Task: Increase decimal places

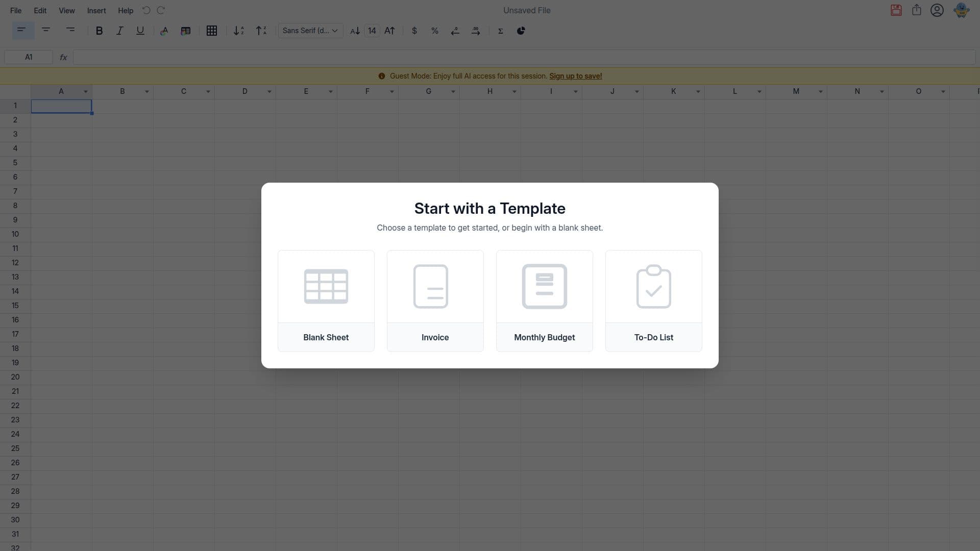Action: click(476, 31)
